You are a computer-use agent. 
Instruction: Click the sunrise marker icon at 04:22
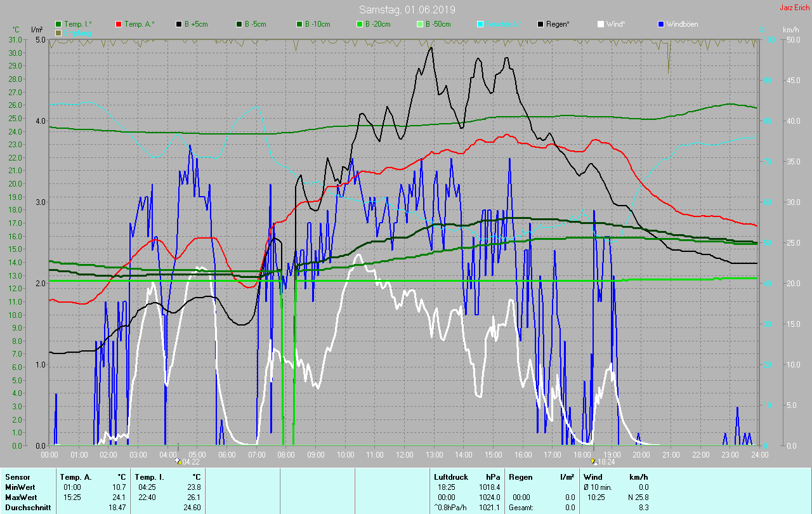(179, 461)
